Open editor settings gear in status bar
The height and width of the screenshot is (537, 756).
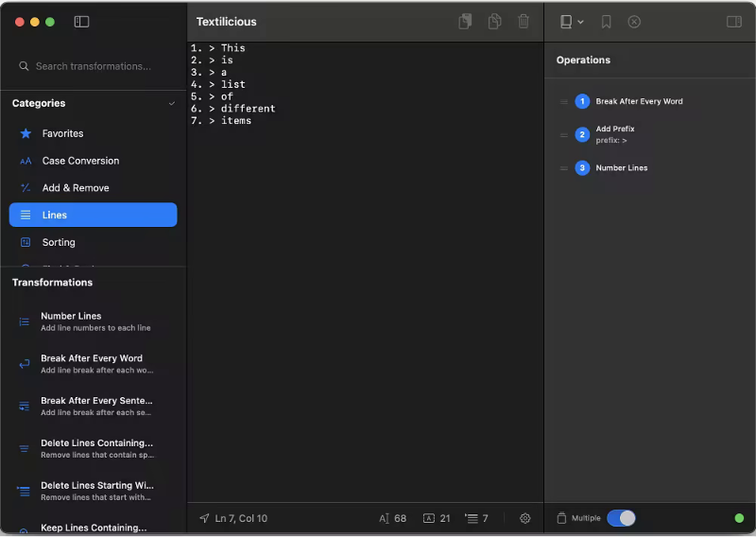tap(525, 518)
